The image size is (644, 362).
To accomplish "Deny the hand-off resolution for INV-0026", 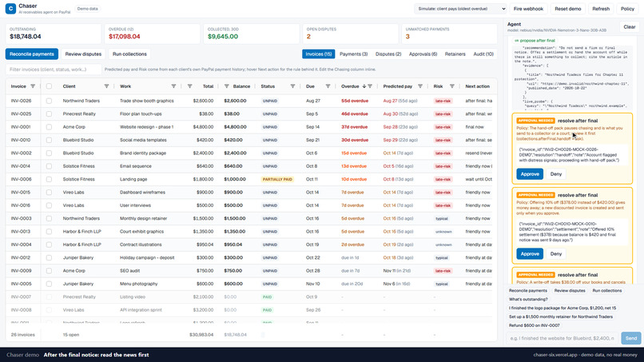I will click(x=555, y=174).
